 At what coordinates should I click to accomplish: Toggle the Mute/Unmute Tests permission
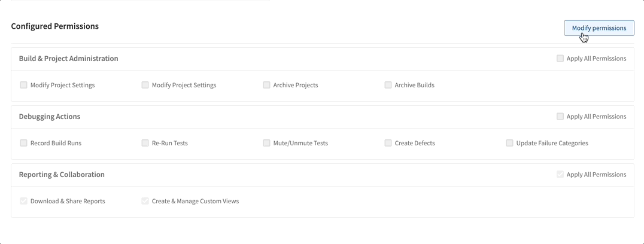267,143
